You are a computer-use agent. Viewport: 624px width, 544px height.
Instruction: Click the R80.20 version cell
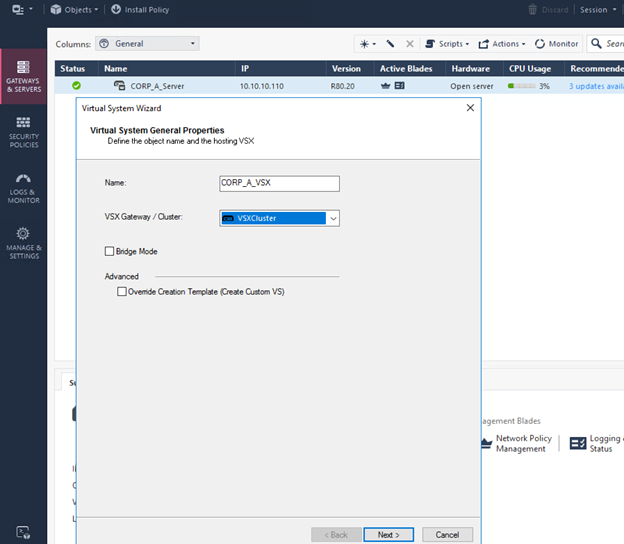click(x=342, y=86)
